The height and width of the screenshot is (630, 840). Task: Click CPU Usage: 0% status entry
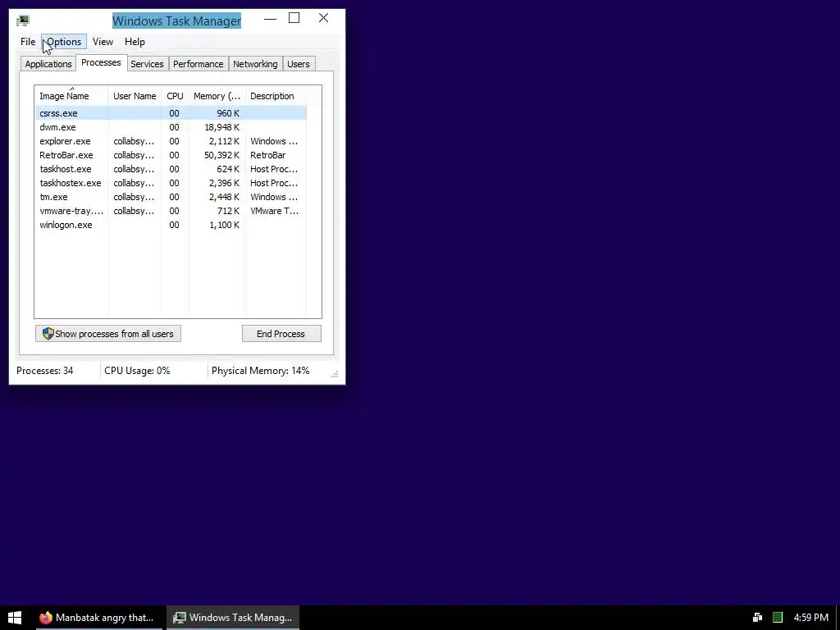(137, 371)
